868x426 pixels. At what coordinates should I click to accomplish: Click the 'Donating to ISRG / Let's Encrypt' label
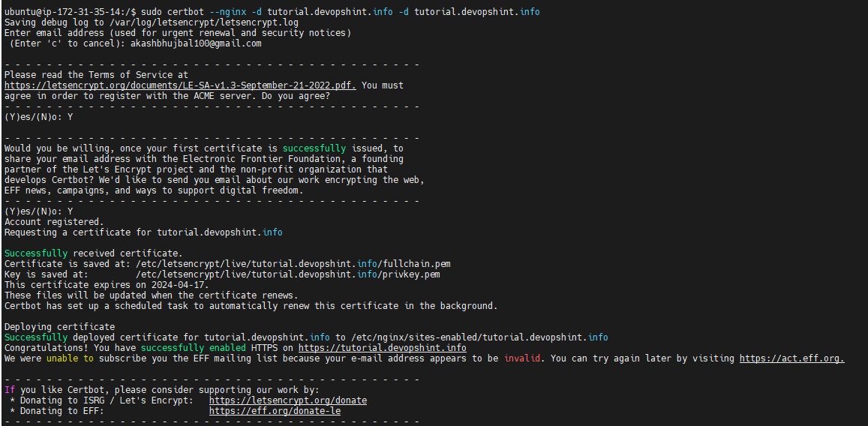coord(107,400)
